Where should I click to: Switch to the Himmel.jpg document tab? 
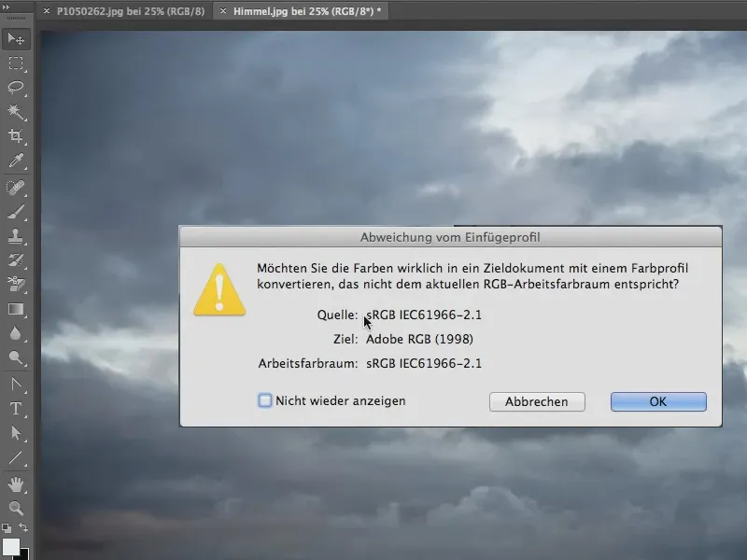pos(307,11)
